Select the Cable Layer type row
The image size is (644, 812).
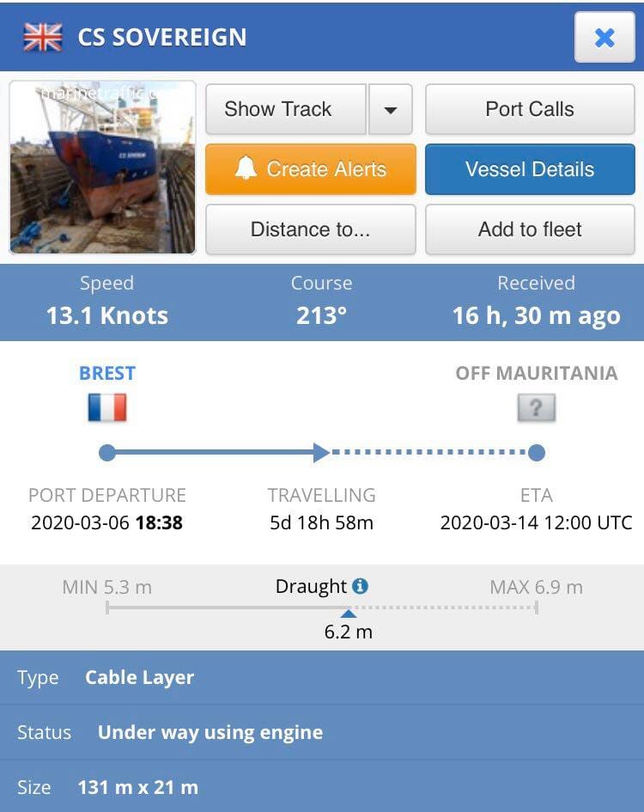(322, 677)
